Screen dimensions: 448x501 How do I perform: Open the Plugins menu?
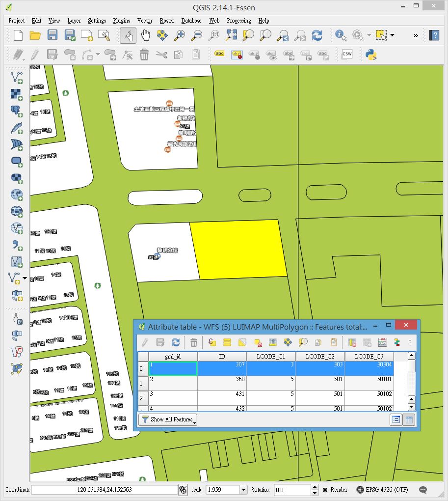click(122, 21)
